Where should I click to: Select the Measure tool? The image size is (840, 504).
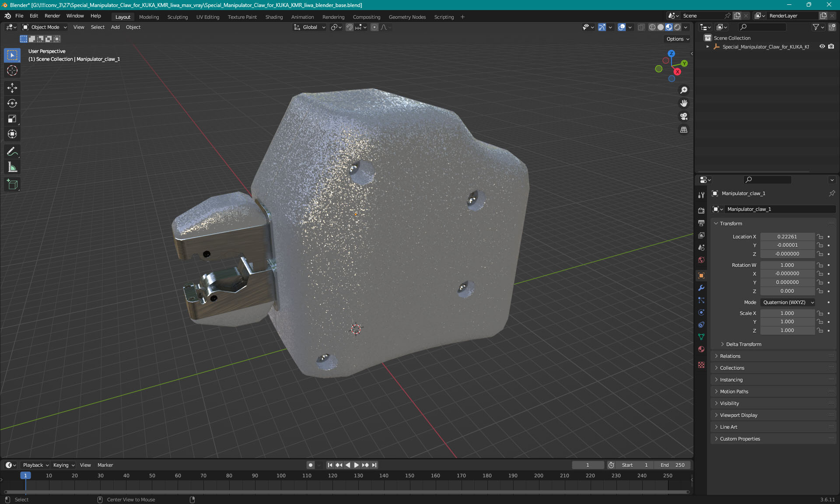coord(12,167)
